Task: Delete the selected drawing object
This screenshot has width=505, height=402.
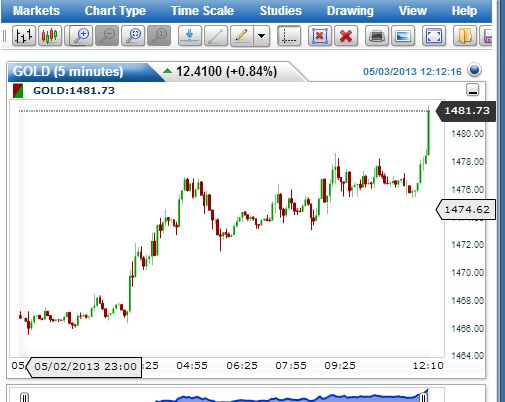Action: [320, 35]
